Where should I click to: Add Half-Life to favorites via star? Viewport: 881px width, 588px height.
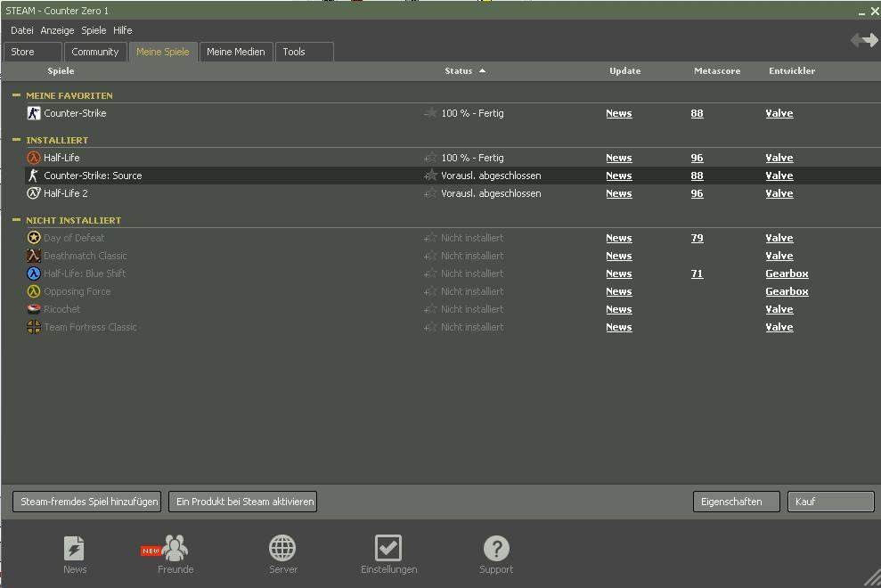coord(430,158)
